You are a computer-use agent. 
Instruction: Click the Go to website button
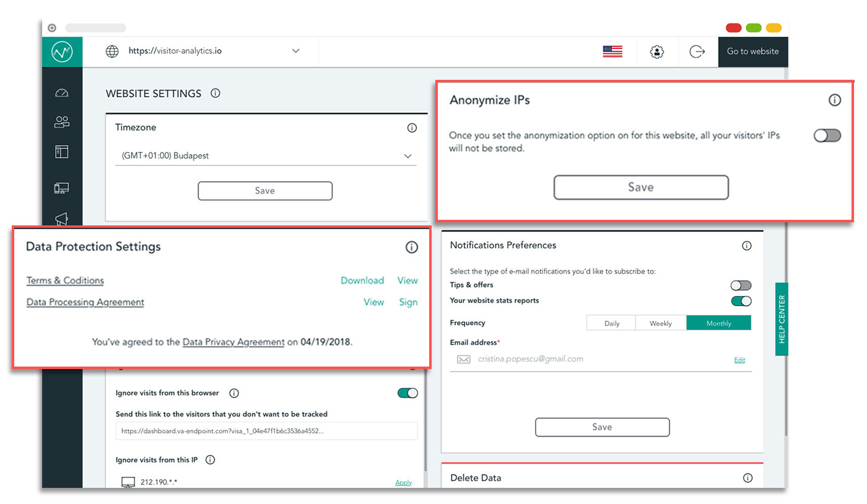[x=752, y=52]
